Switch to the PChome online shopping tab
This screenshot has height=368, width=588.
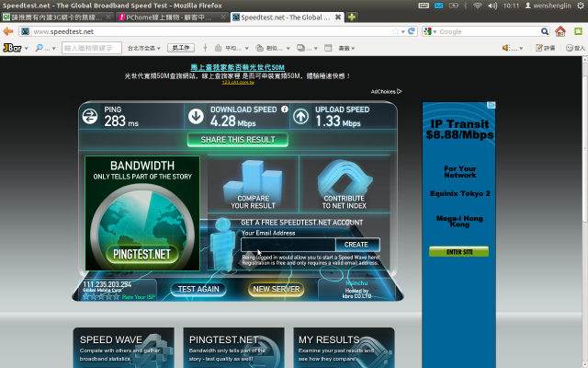[x=172, y=17]
